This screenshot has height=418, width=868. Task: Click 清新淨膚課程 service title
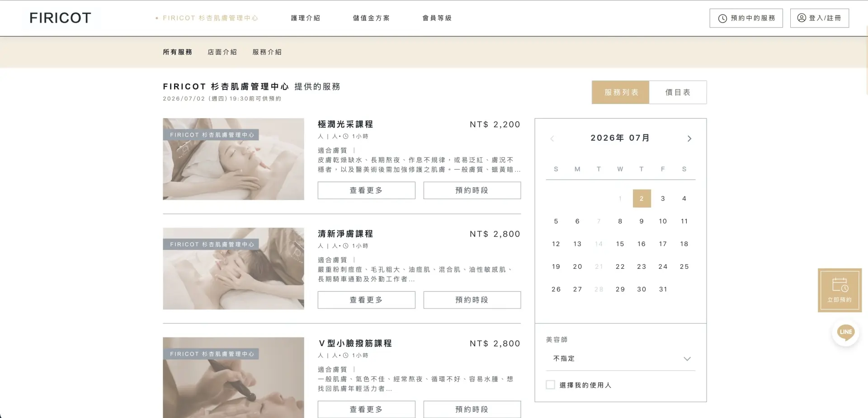click(345, 234)
